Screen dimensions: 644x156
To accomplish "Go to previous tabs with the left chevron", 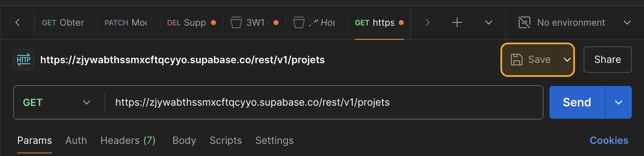I will click(x=17, y=22).
